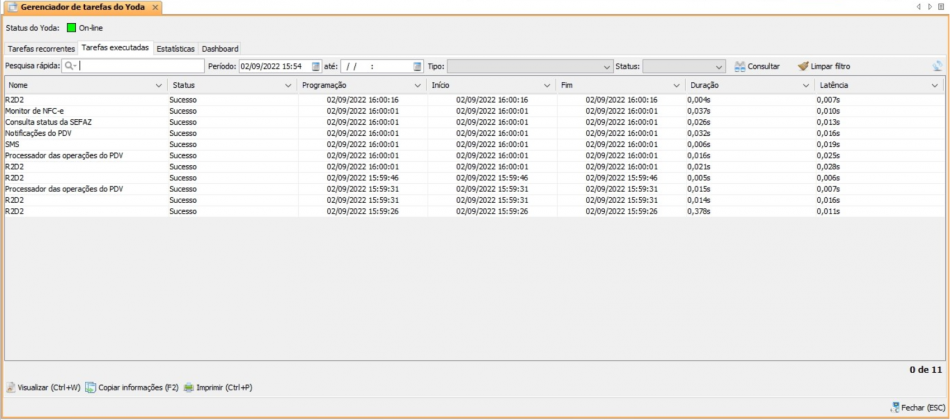Screen dimensions: 950x420
Task: Switch to the Estatísticas tab
Action: pos(175,48)
